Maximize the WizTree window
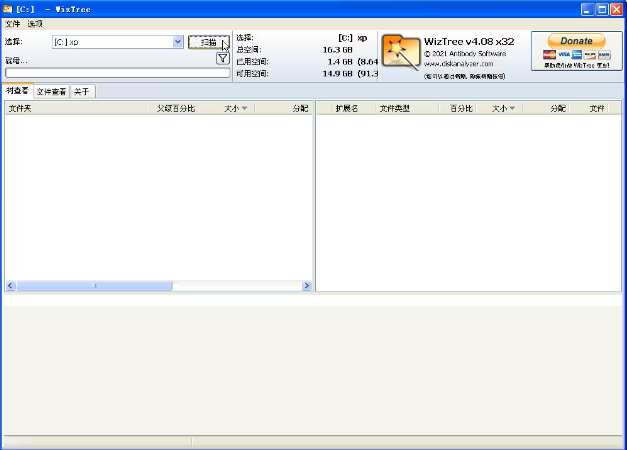This screenshot has width=627, height=450. tap(602, 9)
